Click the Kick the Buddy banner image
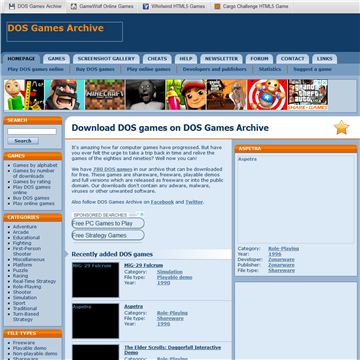The height and width of the screenshot is (360, 360). [267, 95]
